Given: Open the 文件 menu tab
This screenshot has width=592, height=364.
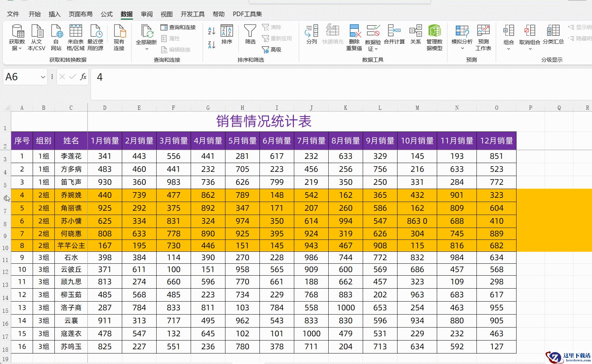Looking at the screenshot, I should click(13, 14).
